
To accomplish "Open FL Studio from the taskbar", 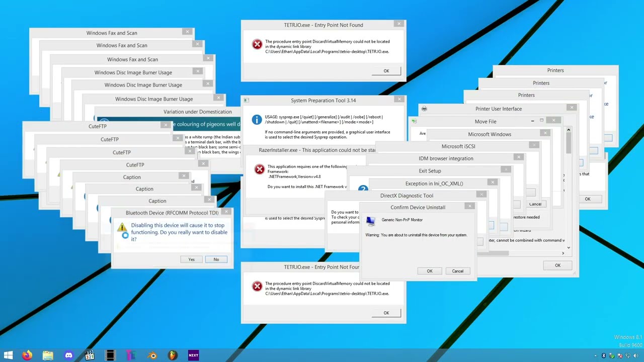I will (173, 355).
